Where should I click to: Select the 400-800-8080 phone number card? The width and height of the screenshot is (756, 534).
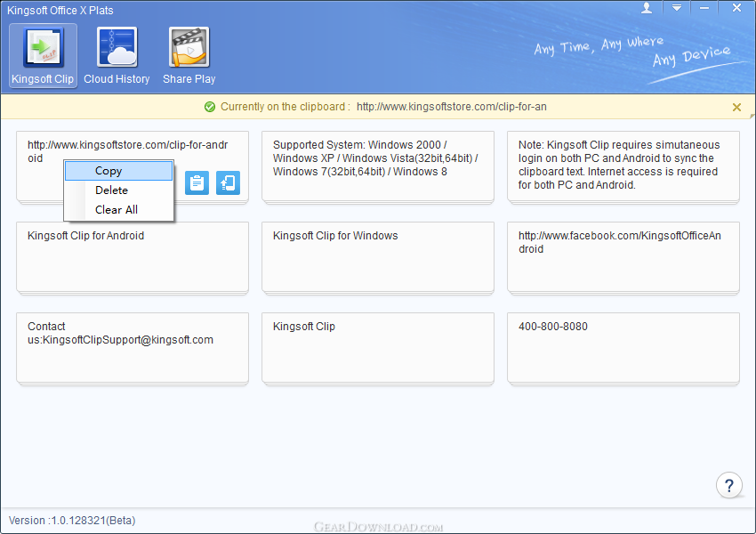click(623, 348)
